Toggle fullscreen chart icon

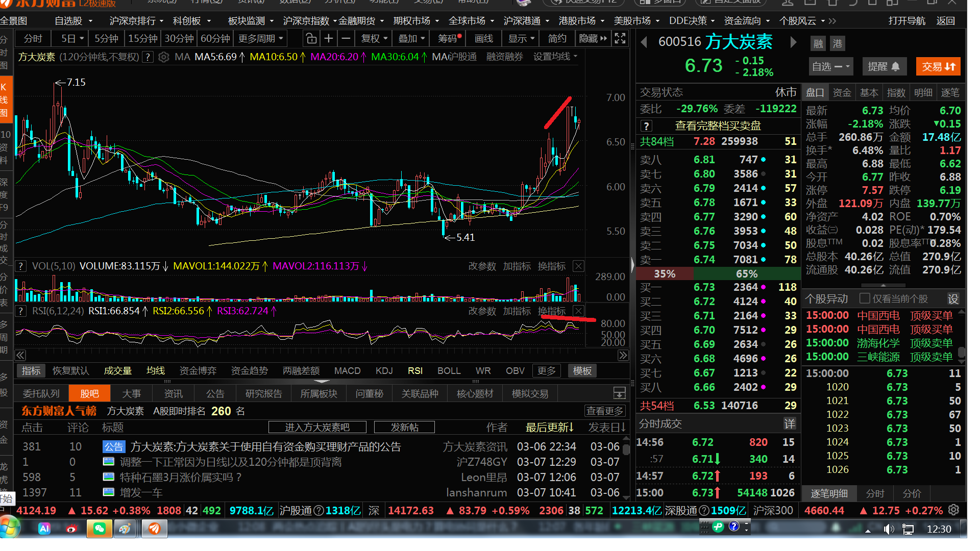620,39
